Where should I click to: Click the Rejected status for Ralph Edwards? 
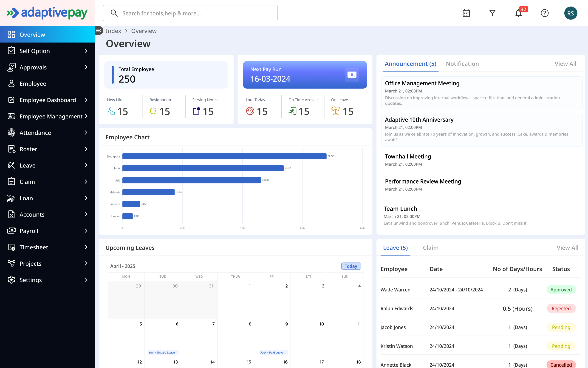tap(561, 308)
